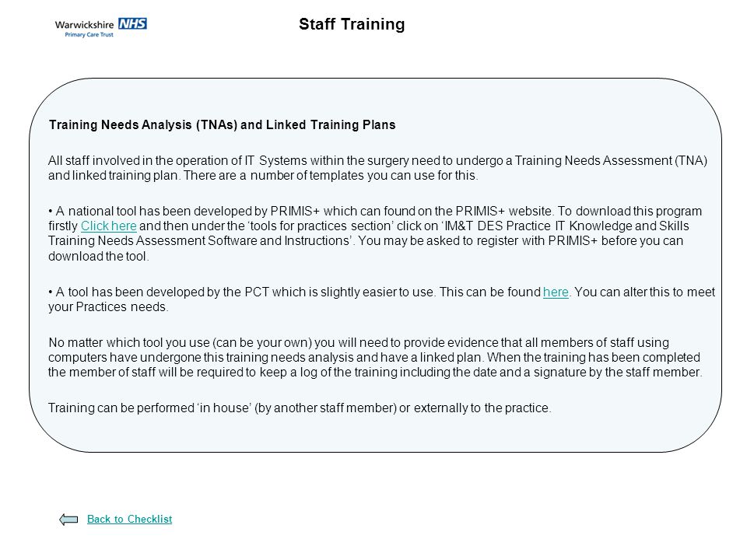Screen dimensions: 747x560
Task: Open the Back to Checklist link
Action: (130, 519)
